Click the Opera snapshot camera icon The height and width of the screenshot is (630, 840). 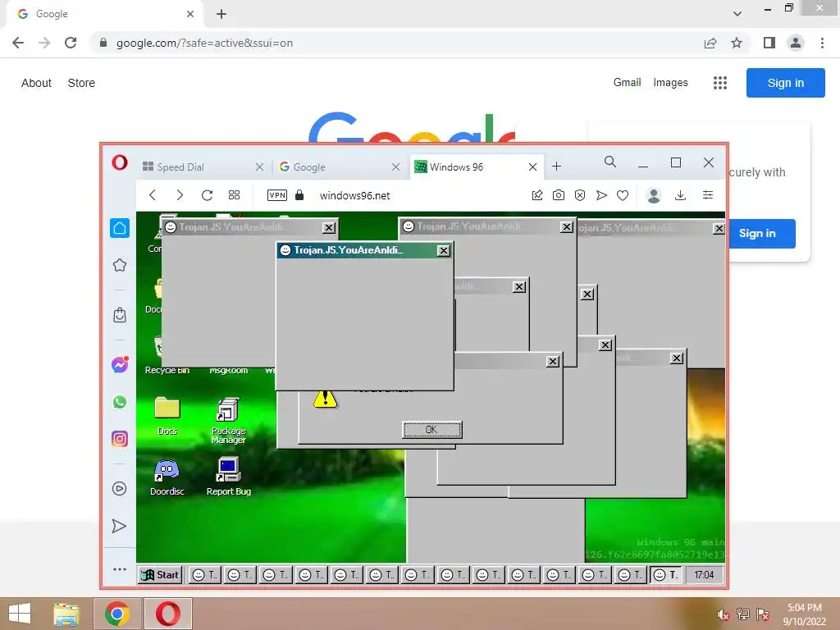(558, 195)
